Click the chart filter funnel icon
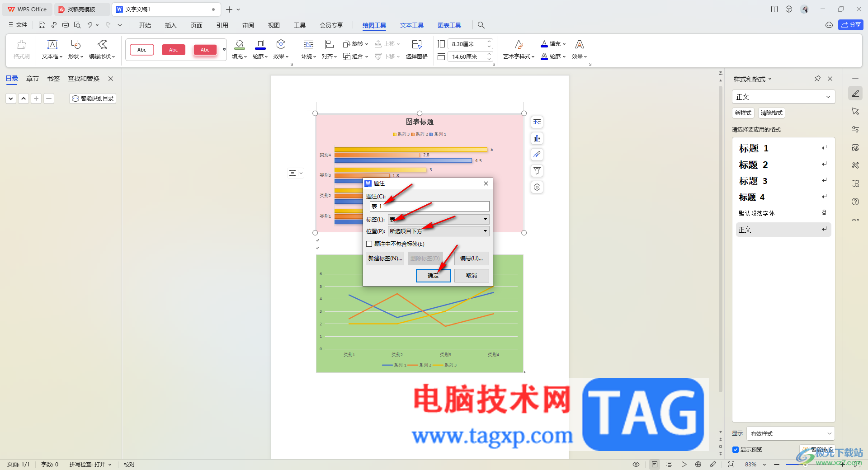This screenshot has width=868, height=470. (x=537, y=171)
